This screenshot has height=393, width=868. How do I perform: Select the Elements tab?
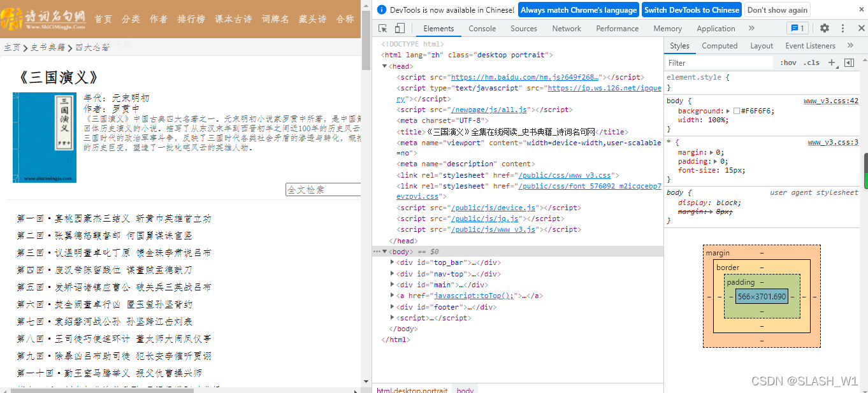pyautogui.click(x=439, y=28)
